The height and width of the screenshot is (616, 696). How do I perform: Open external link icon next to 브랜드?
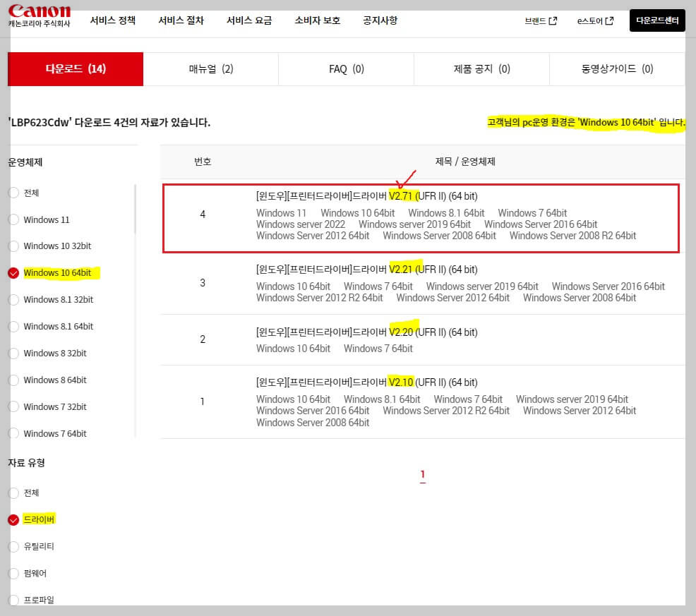coord(553,21)
